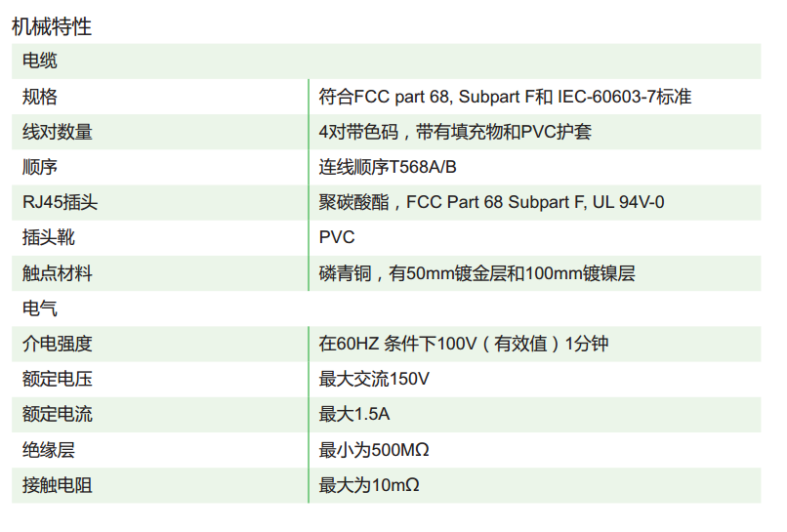Select the 介电强度 row label
The image size is (787, 532).
[58, 344]
